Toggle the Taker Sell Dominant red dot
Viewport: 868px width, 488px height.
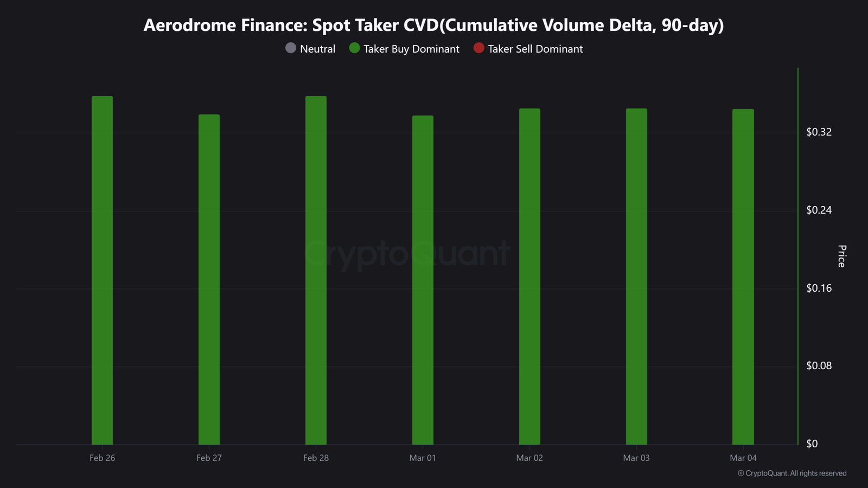click(478, 48)
